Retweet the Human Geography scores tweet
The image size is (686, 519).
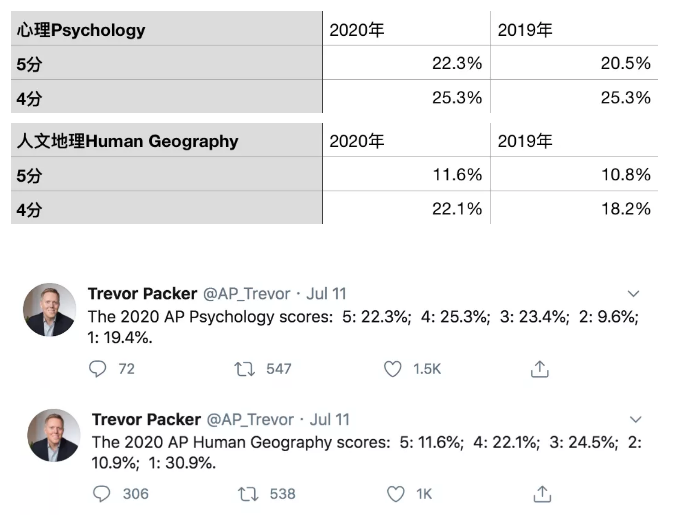pos(248,494)
